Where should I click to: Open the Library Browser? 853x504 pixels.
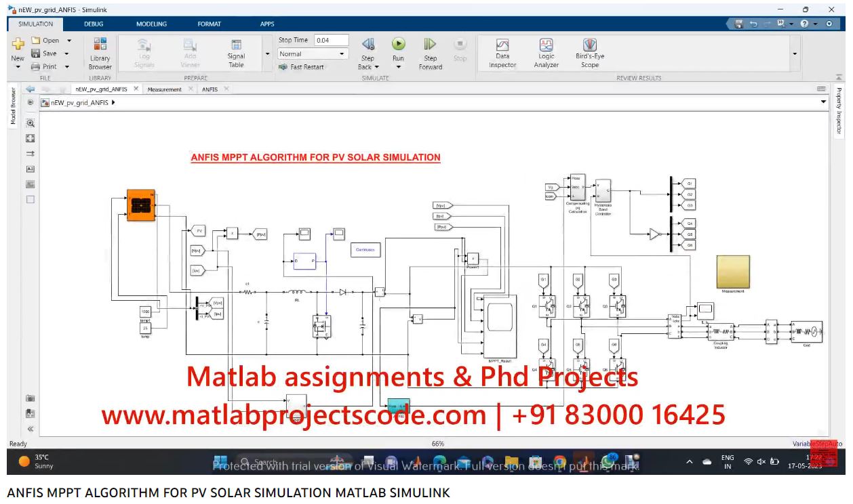pos(100,53)
